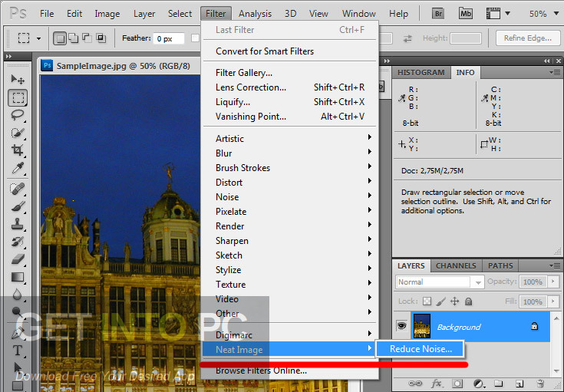
Task: Toggle lock all
Action: (468, 301)
